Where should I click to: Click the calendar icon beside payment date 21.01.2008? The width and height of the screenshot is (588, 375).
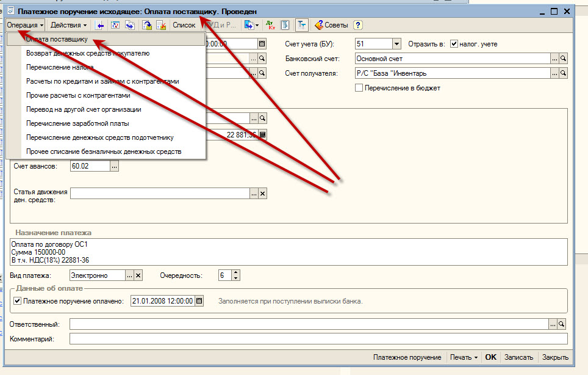click(x=199, y=301)
